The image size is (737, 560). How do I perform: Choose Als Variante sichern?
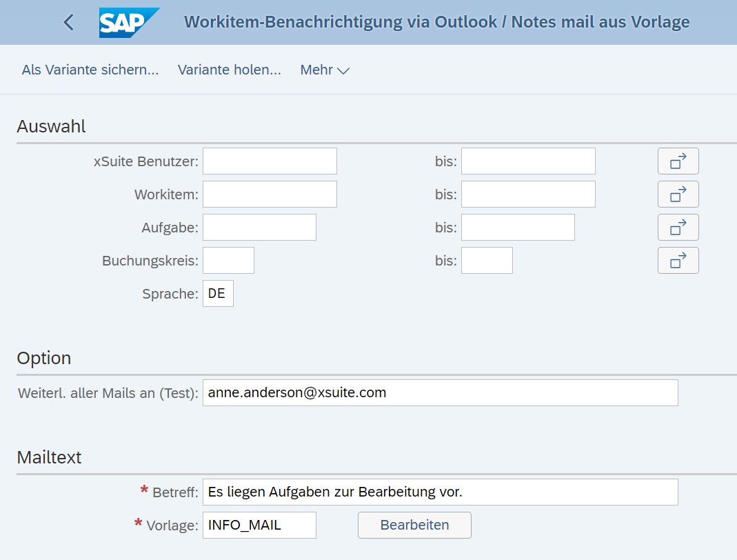pos(89,70)
